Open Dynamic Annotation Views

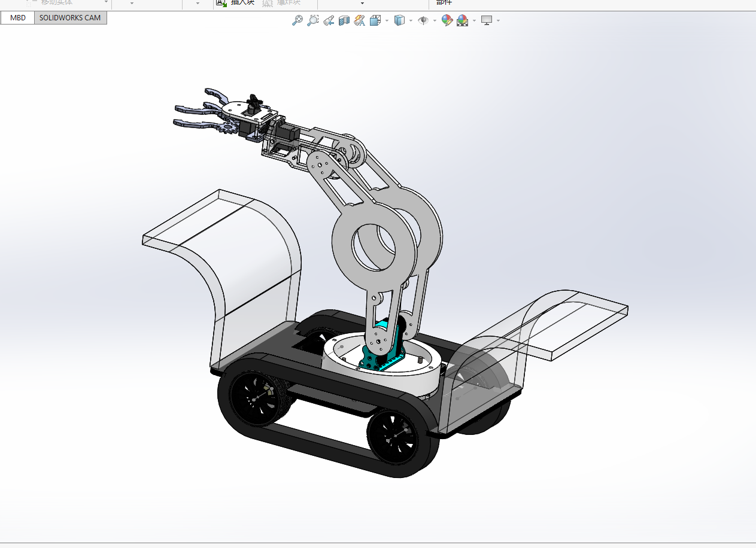tap(359, 20)
